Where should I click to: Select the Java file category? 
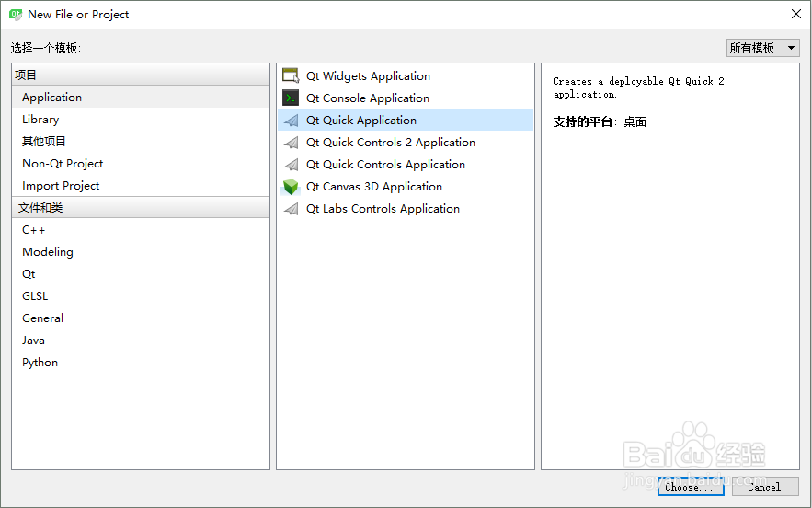click(x=141, y=341)
